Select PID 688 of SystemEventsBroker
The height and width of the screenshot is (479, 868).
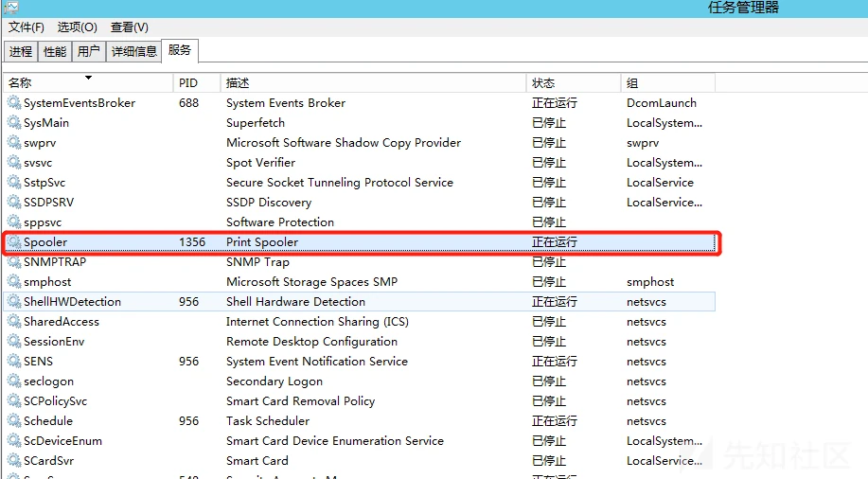click(x=188, y=102)
